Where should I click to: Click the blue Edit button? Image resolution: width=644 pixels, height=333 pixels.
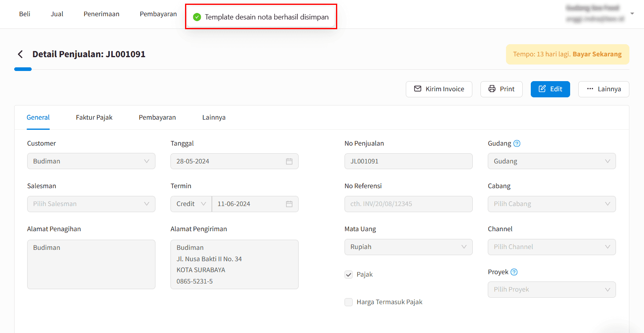tap(550, 89)
